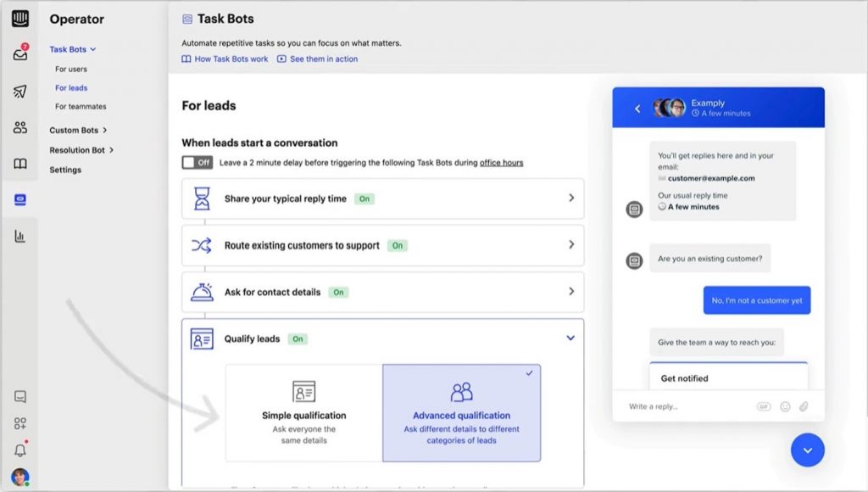Collapse the Qualify leads section

click(570, 337)
